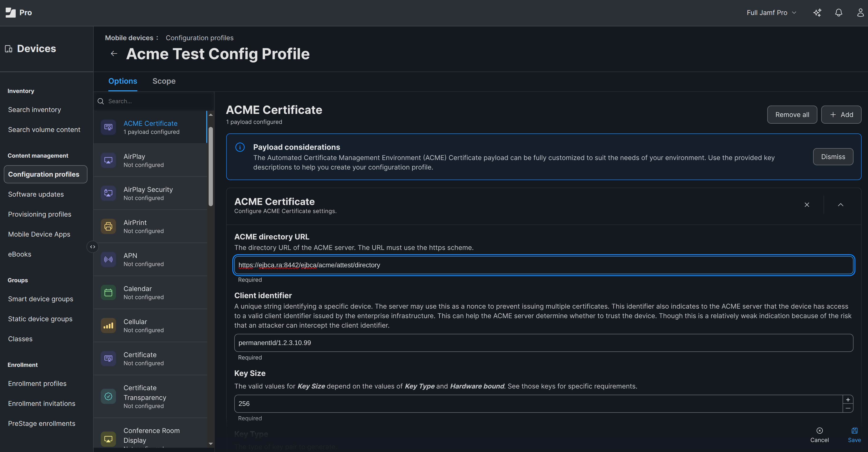Open Search inventory

[x=34, y=110]
